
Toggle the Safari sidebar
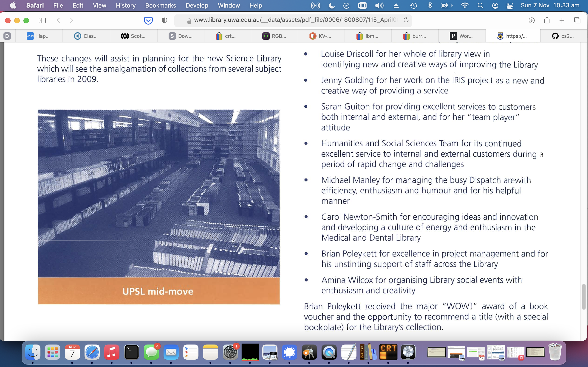42,21
